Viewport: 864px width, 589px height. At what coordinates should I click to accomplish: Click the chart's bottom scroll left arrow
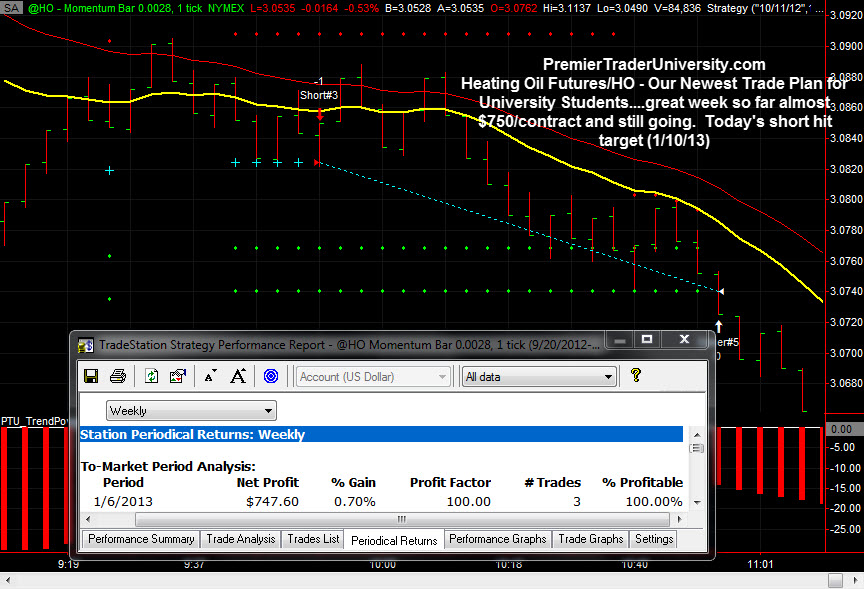point(7,580)
